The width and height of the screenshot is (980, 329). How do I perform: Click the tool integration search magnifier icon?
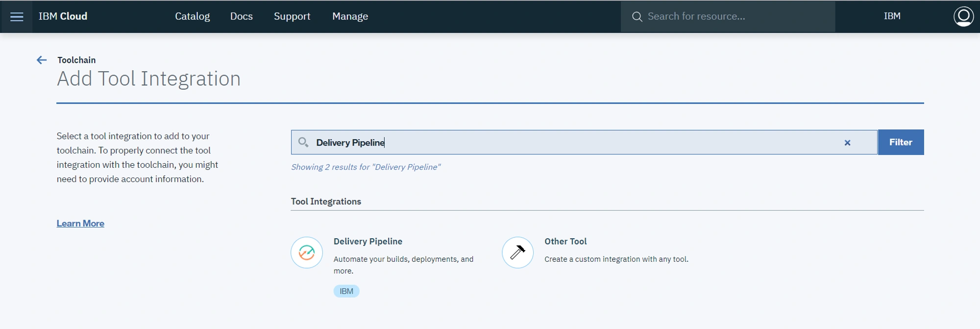303,142
